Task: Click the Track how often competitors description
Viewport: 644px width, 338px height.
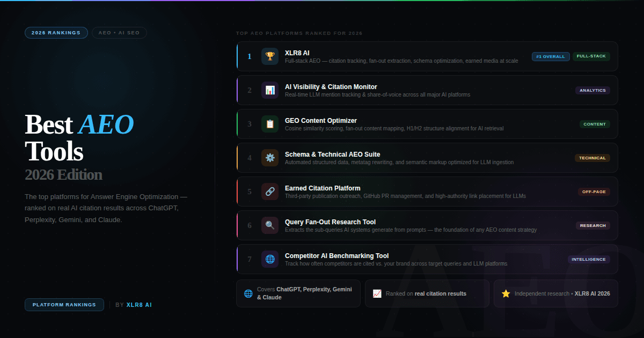Action: coord(396,263)
